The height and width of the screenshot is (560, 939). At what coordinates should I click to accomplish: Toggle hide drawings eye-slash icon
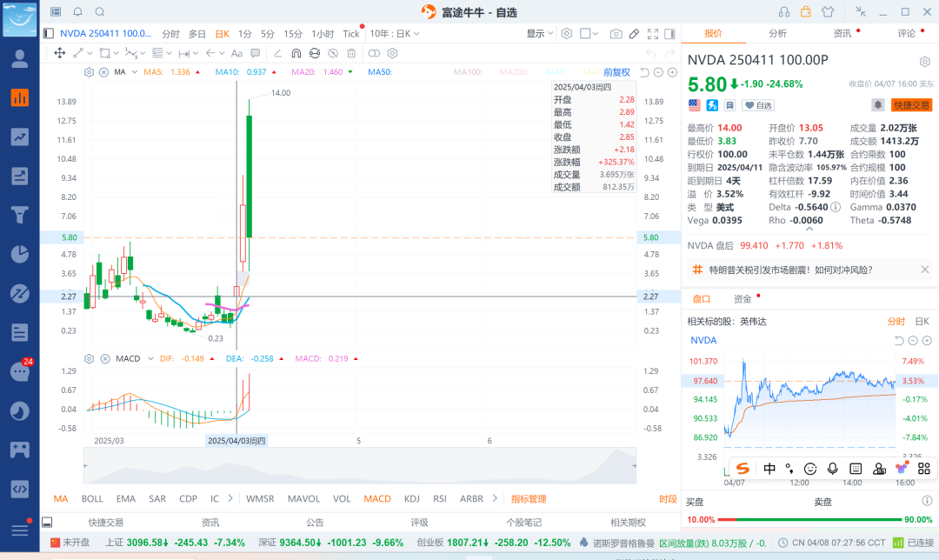pyautogui.click(x=333, y=53)
